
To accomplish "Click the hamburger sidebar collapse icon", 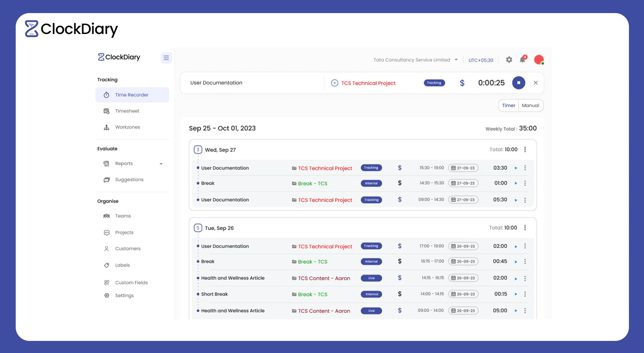I will pyautogui.click(x=166, y=58).
